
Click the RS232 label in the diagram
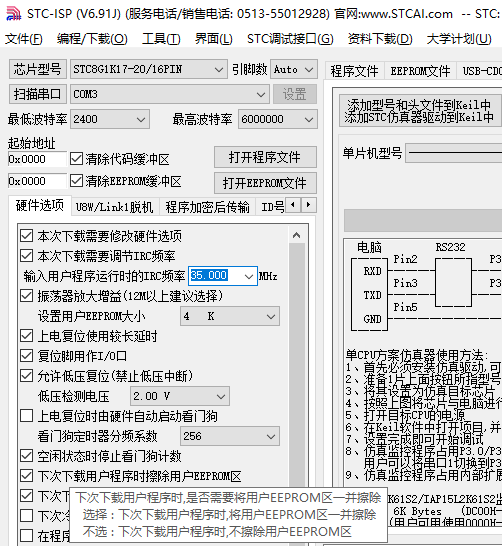pos(450,247)
